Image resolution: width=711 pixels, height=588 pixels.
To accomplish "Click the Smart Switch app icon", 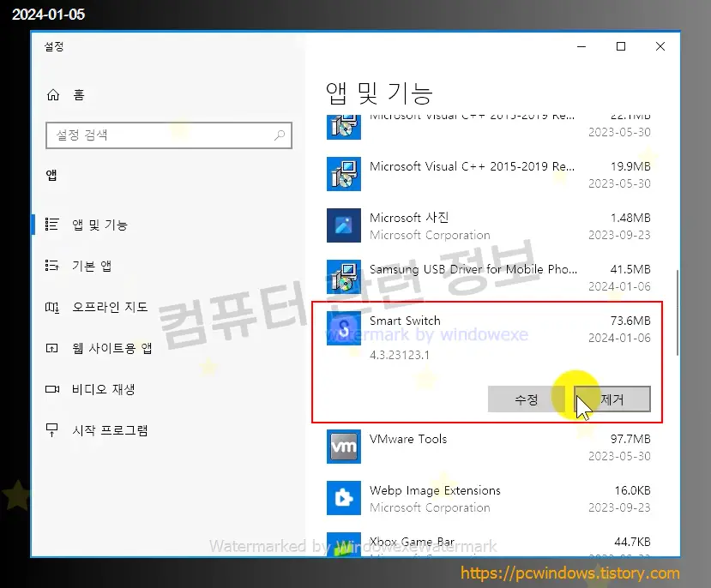I will [344, 328].
